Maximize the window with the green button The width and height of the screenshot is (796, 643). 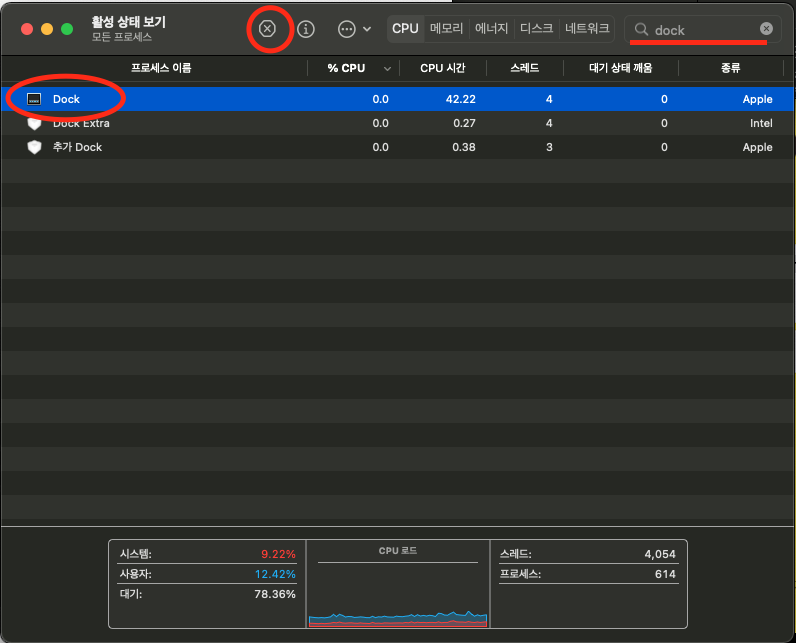pyautogui.click(x=67, y=29)
